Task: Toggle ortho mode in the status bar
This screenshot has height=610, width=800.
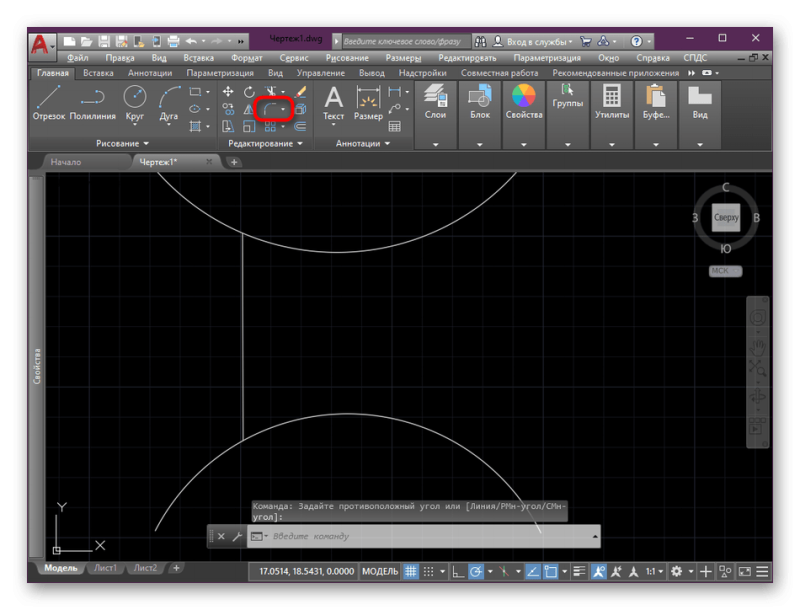Action: coord(458,572)
